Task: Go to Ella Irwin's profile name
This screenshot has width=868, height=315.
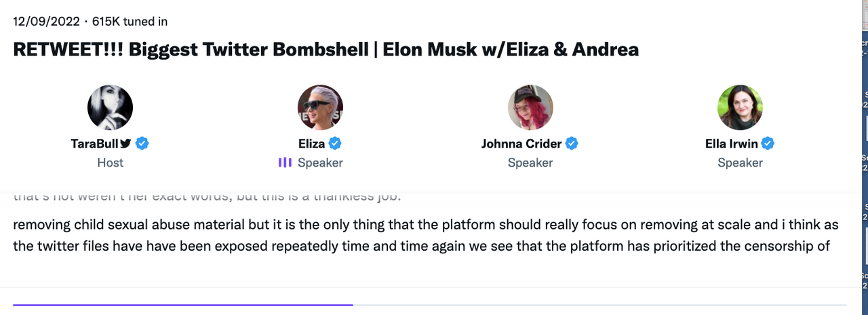Action: tap(732, 144)
